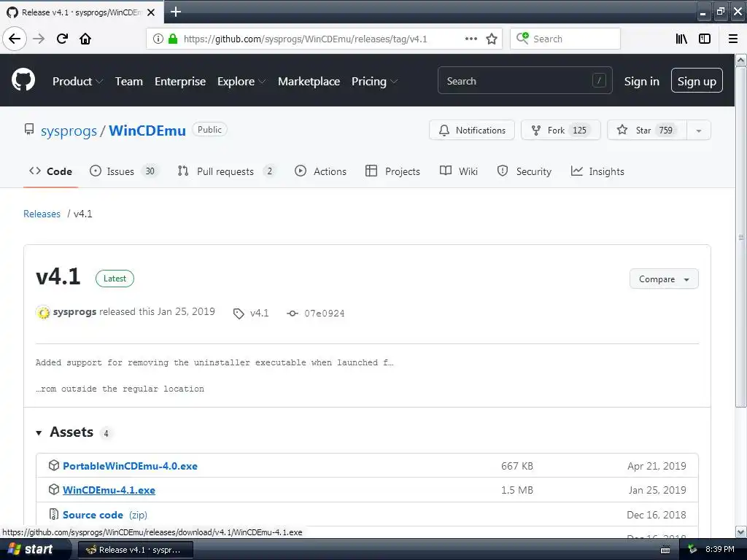Open a new browser tab with plus
The image size is (747, 560).
(x=176, y=12)
